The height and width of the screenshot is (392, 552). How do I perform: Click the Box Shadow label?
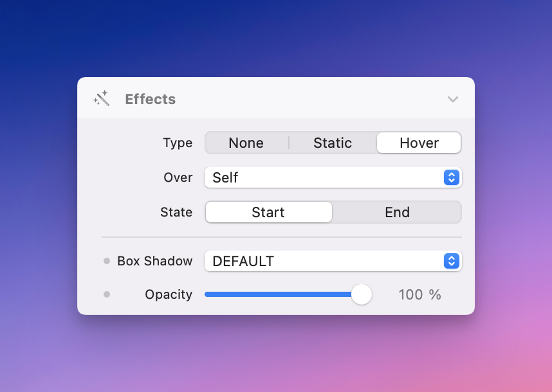tap(154, 261)
